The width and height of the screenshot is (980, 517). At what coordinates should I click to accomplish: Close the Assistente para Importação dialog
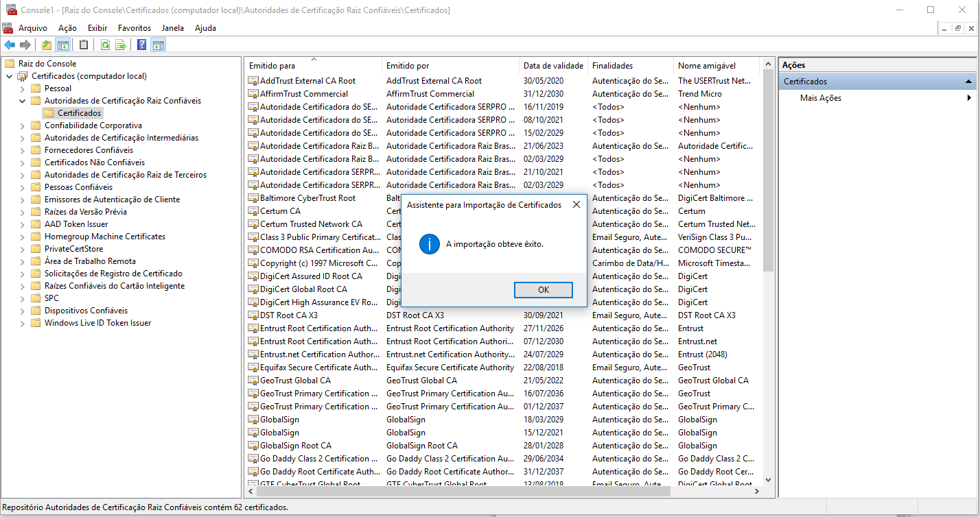576,204
